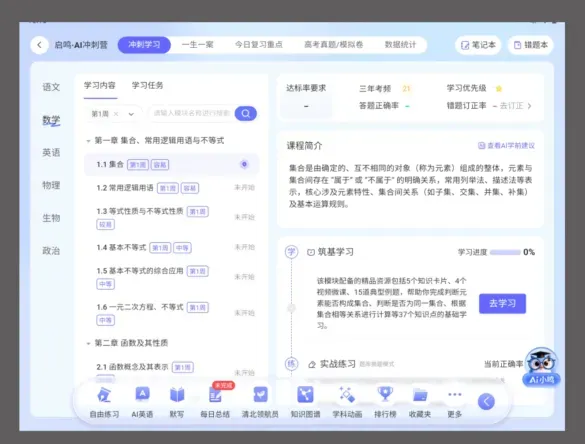Screen dimensions: 585x444
Task: Click the 去学习 button
Action: click(502, 303)
